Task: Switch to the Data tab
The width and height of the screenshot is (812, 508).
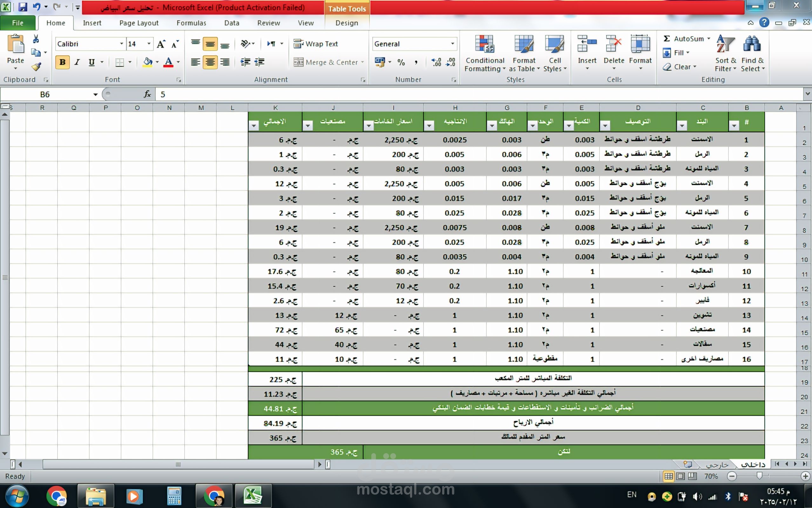Action: click(232, 23)
